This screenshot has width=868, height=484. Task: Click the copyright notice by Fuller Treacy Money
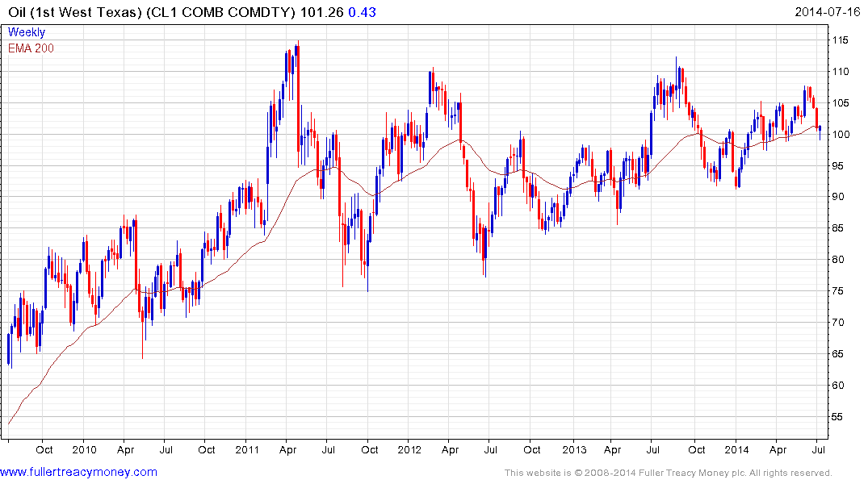[669, 473]
